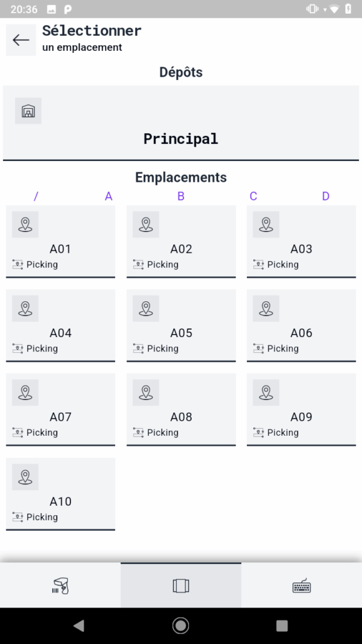Screen dimensions: 362x644
Task: Select location A02
Action: (181, 242)
